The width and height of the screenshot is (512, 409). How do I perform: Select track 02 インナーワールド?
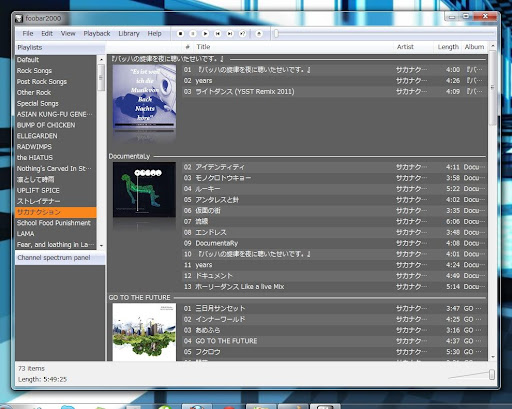[334, 319]
